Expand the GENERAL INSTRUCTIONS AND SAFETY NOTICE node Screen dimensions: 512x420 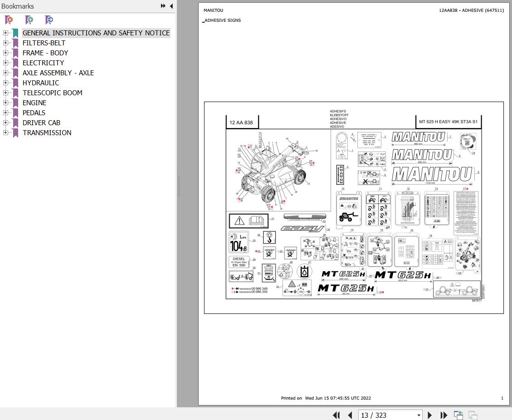point(5,33)
